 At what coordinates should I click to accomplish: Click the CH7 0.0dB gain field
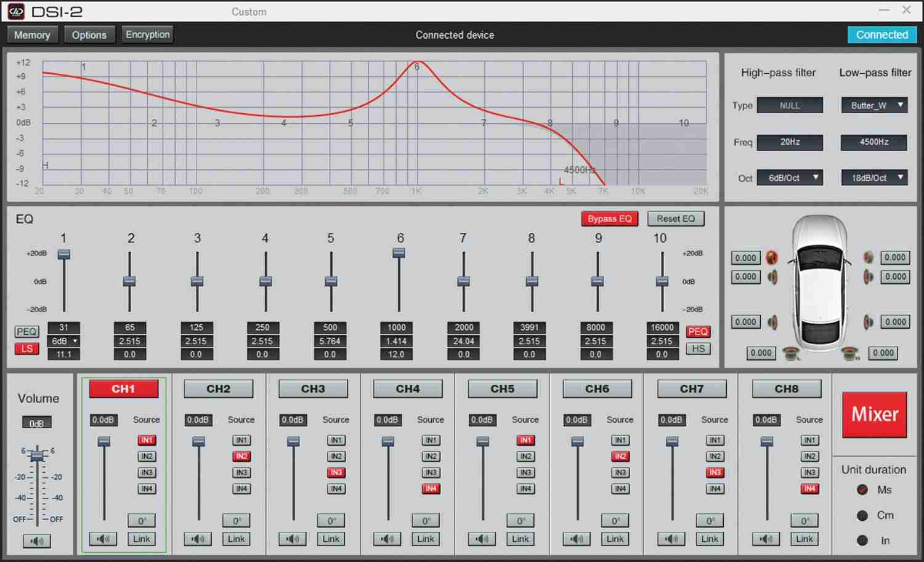(671, 420)
